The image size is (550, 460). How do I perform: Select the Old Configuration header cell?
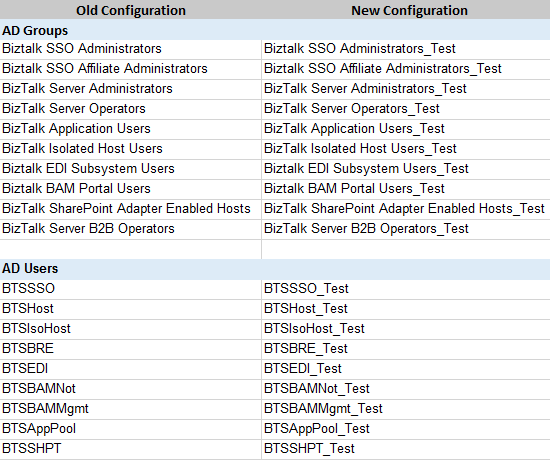click(130, 10)
